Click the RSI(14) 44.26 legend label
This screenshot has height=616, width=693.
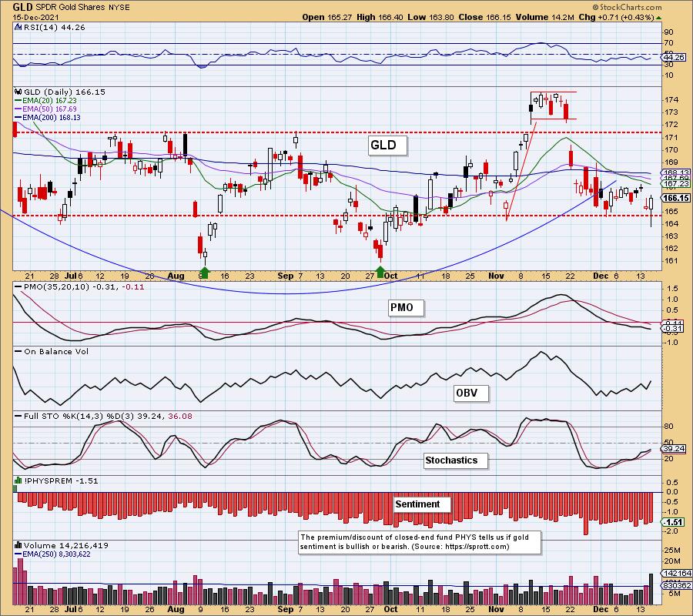tap(54, 28)
